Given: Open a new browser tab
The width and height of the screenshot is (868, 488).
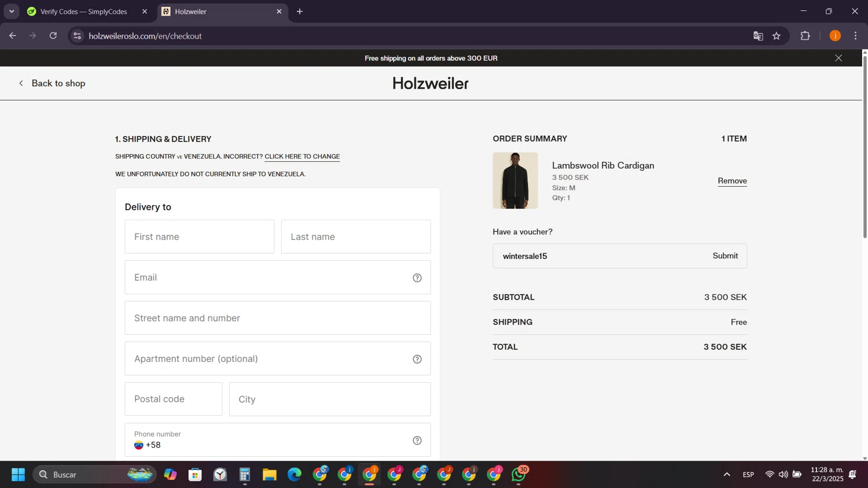Looking at the screenshot, I should click(x=300, y=12).
